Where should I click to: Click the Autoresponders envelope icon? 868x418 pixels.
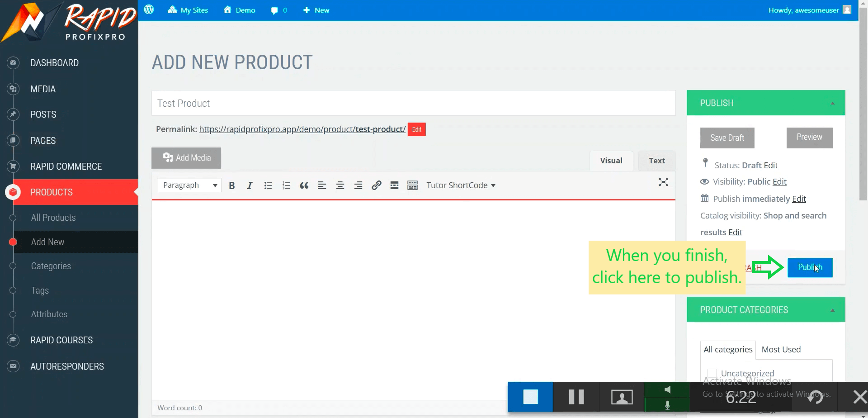coord(13,366)
